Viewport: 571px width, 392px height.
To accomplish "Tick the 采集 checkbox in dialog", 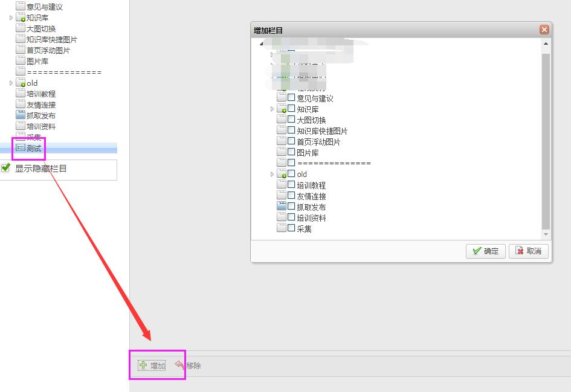I will coord(291,228).
